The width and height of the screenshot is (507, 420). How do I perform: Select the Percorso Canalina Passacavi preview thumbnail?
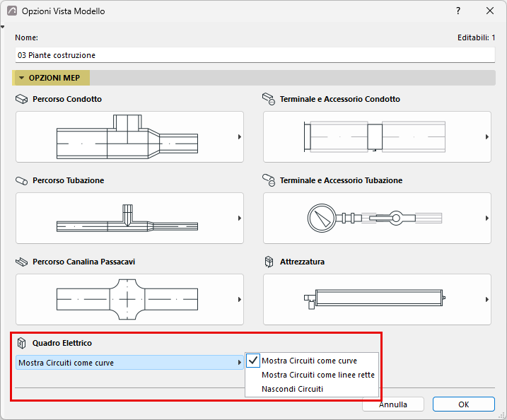pos(129,299)
